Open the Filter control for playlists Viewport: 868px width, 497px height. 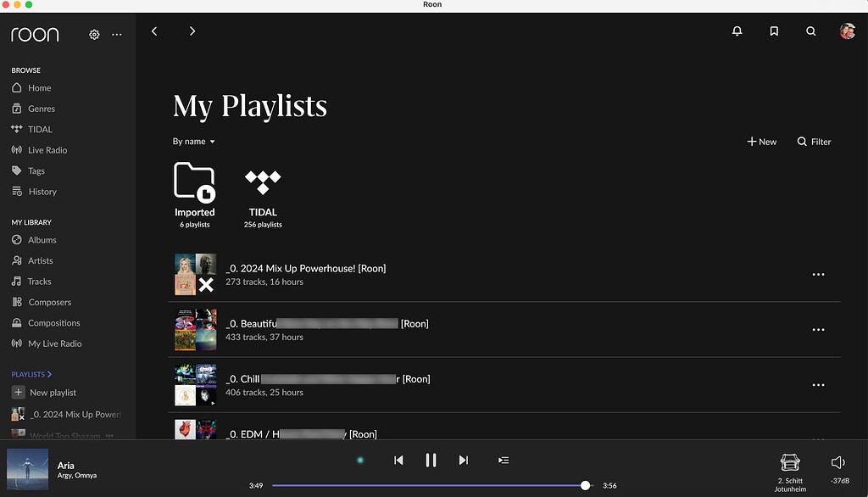click(x=813, y=142)
